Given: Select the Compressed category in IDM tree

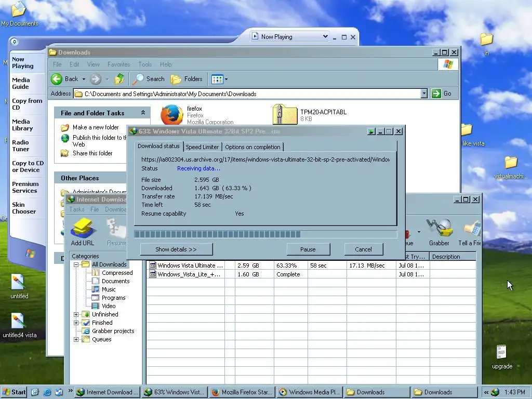Looking at the screenshot, I should (x=117, y=273).
